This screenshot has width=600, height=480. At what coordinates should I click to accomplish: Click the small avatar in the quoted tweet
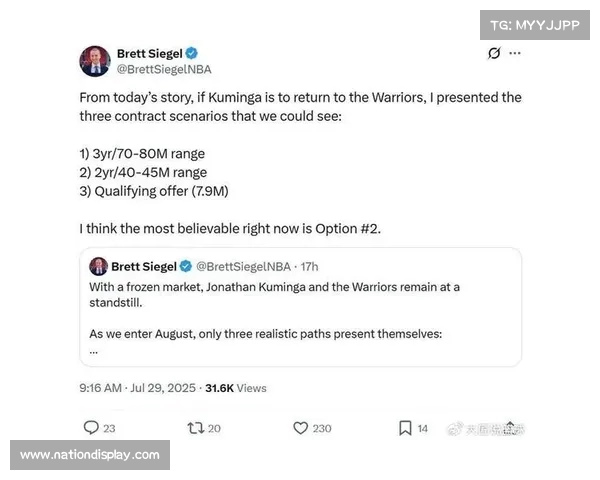[98, 266]
